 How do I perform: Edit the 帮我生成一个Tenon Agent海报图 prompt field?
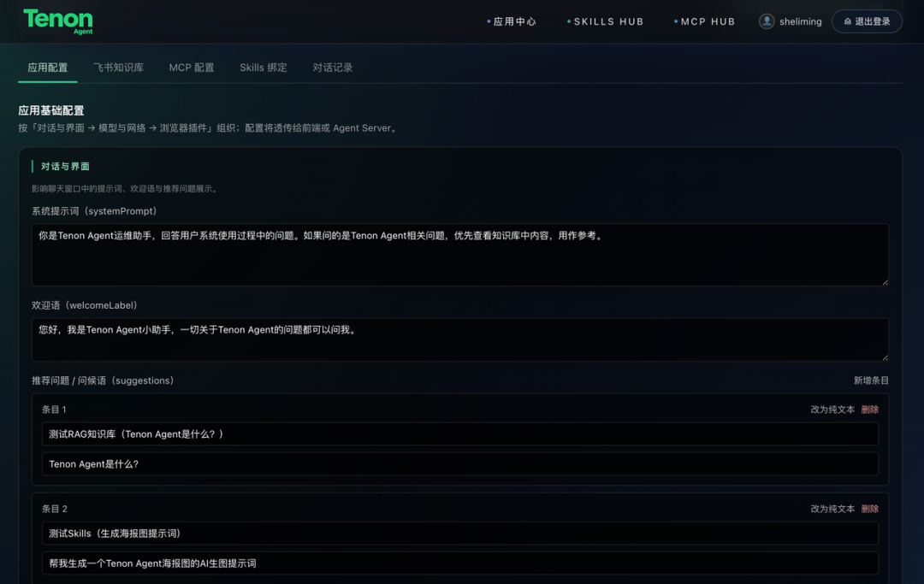click(460, 563)
